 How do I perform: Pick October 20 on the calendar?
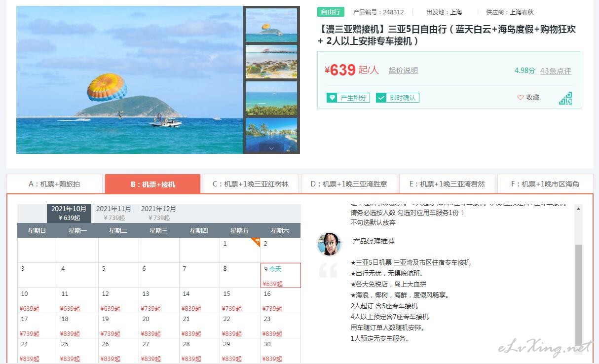click(x=159, y=326)
